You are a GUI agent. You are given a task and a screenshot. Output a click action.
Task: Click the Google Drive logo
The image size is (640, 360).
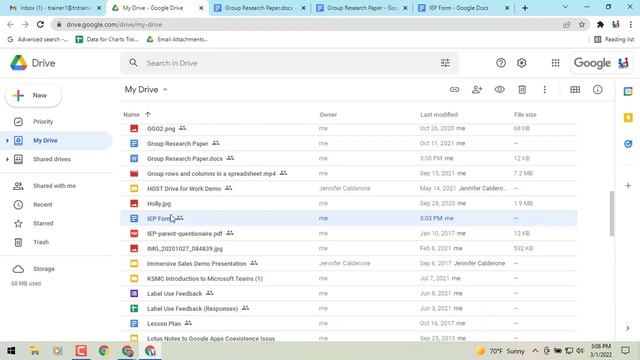coord(33,63)
